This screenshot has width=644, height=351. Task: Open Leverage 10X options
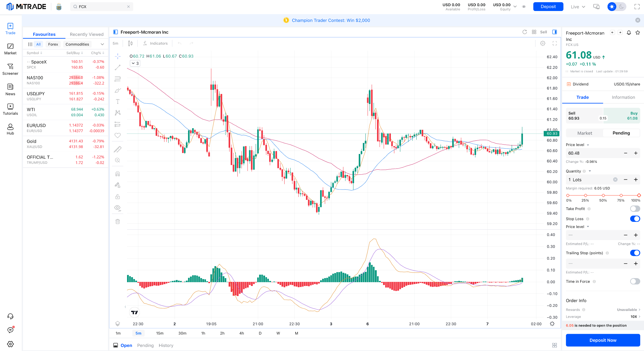tap(635, 317)
